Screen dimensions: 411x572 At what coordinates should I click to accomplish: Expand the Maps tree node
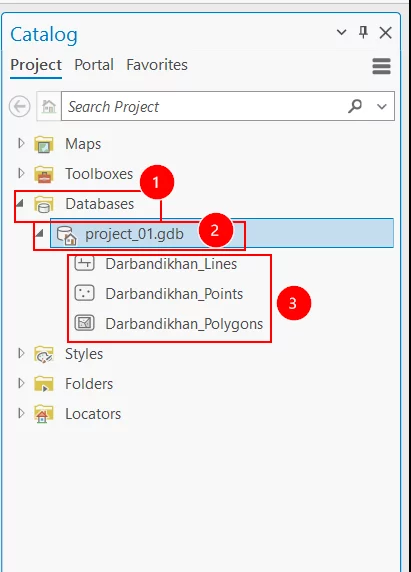click(21, 143)
